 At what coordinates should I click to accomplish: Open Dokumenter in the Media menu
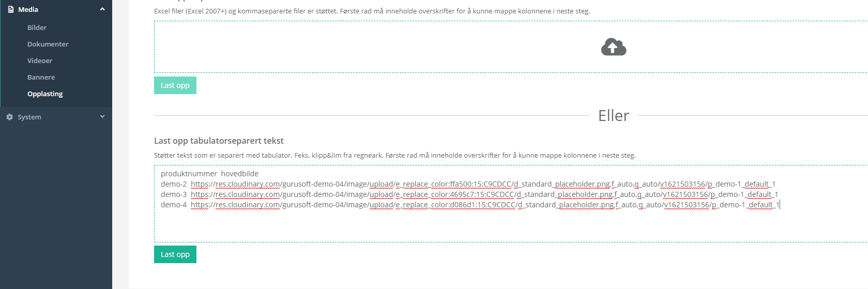pos(48,44)
